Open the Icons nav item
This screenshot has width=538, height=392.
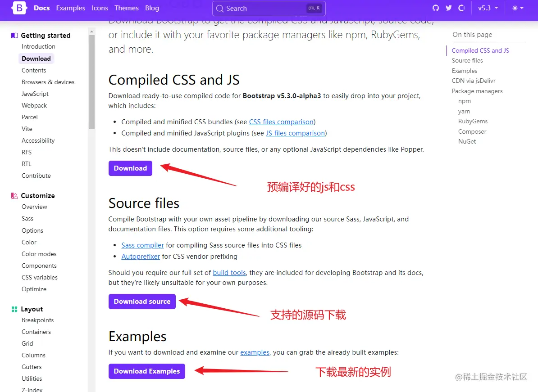pos(100,8)
